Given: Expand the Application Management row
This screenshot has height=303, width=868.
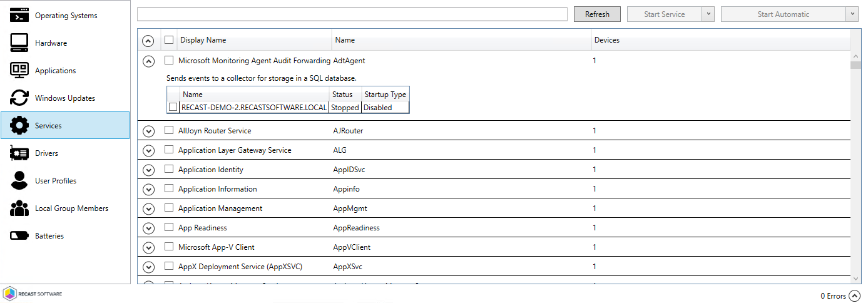Looking at the screenshot, I should point(148,209).
